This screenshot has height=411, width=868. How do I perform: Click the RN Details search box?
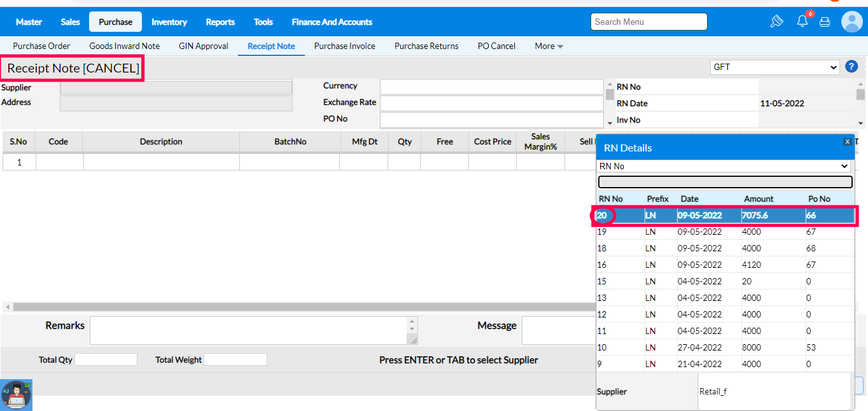tap(725, 182)
